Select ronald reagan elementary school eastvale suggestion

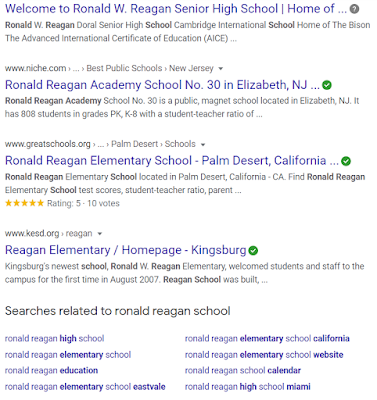point(85,387)
